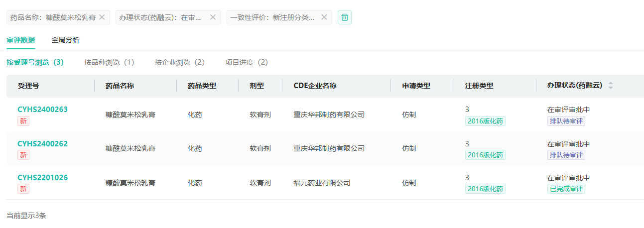Click the 新 badge under CYHS2201026
This screenshot has width=644, height=228.
[x=23, y=189]
